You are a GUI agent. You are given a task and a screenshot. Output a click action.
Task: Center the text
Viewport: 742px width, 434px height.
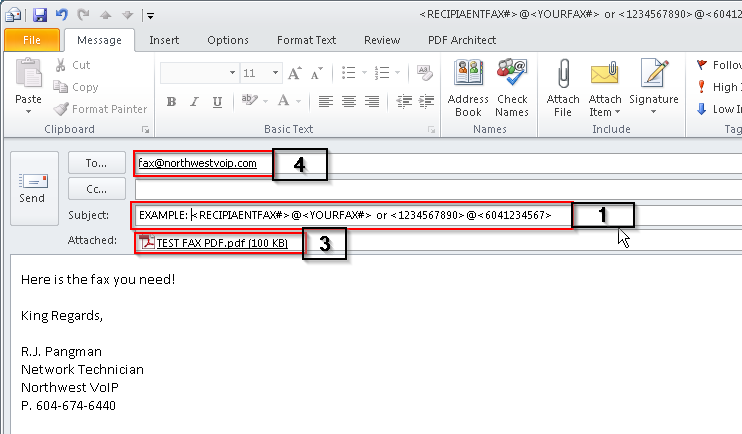[x=349, y=101]
